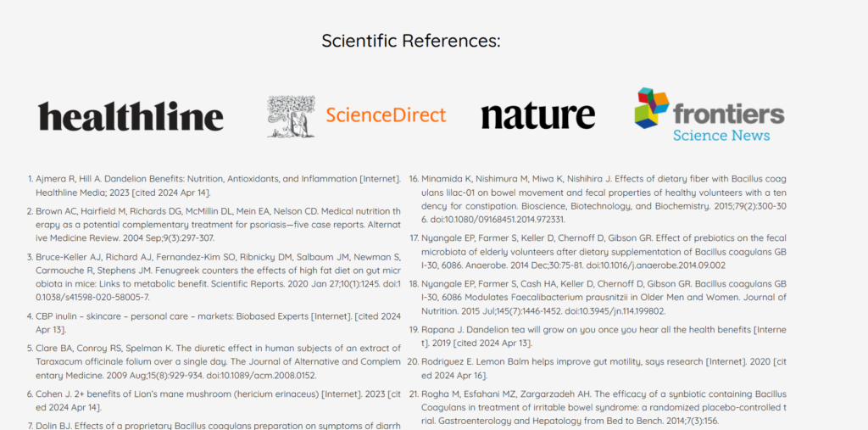Viewport: 868px width, 430px height.
Task: Click the Rodriguez Lemon Balm reference
Action: pos(598,368)
